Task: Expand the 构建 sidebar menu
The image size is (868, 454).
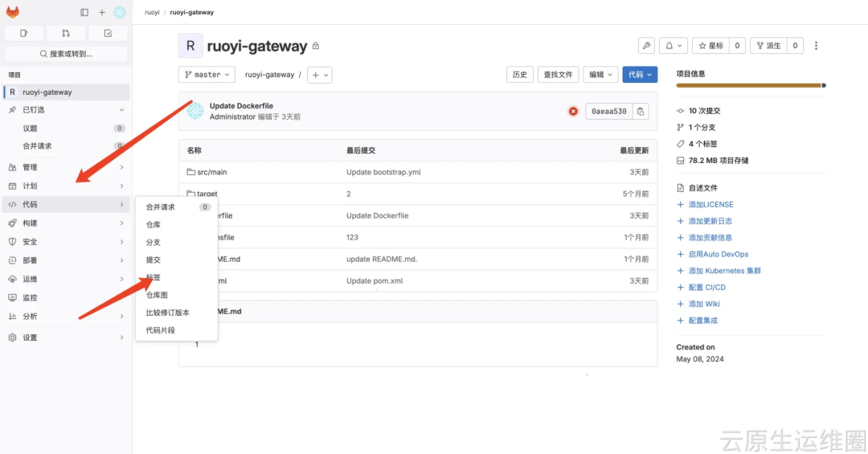Action: pyautogui.click(x=67, y=223)
